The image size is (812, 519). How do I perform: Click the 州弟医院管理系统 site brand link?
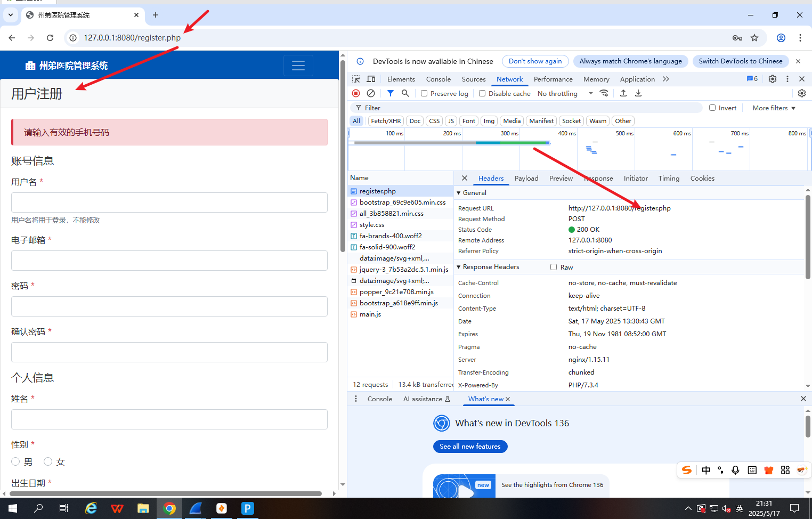click(x=67, y=66)
